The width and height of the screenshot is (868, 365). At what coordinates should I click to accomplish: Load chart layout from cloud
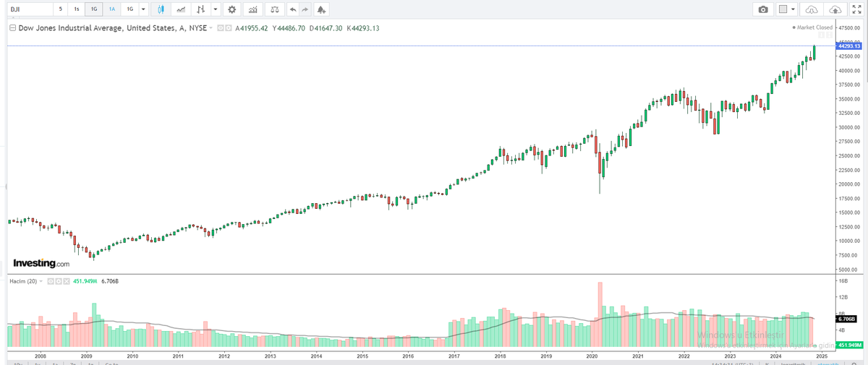[812, 9]
